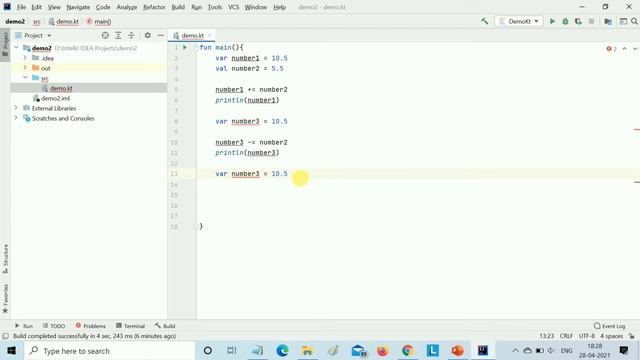
Task: Open File Explorer from the taskbar
Action: point(307,351)
